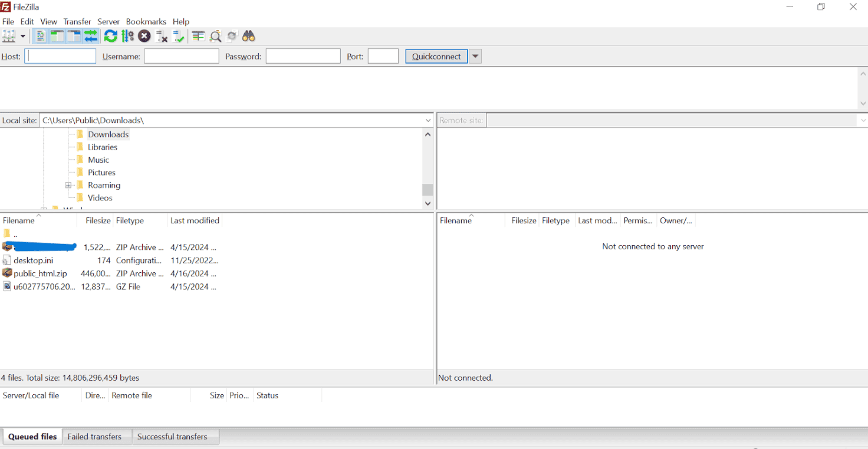Reconnect to last server icon
The height and width of the screenshot is (449, 868).
(x=179, y=37)
